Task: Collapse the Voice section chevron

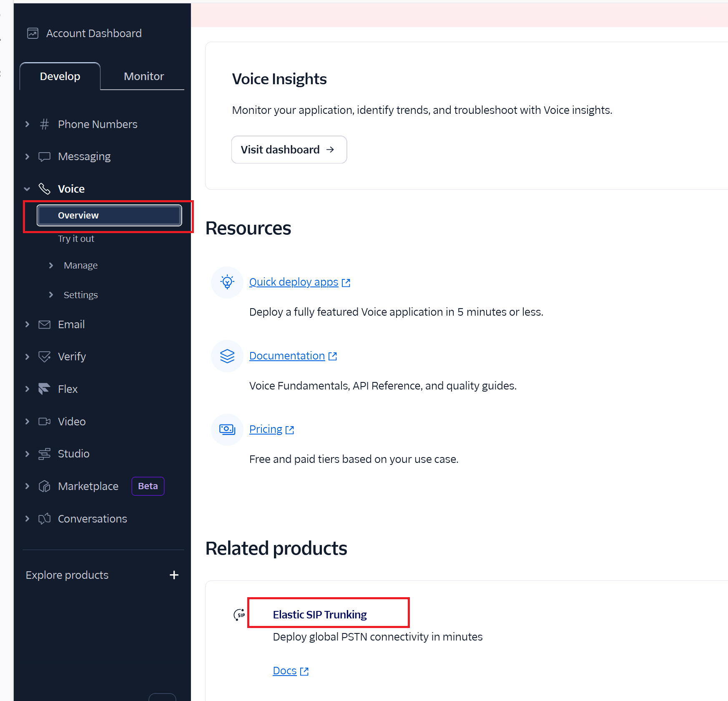Action: pos(28,189)
